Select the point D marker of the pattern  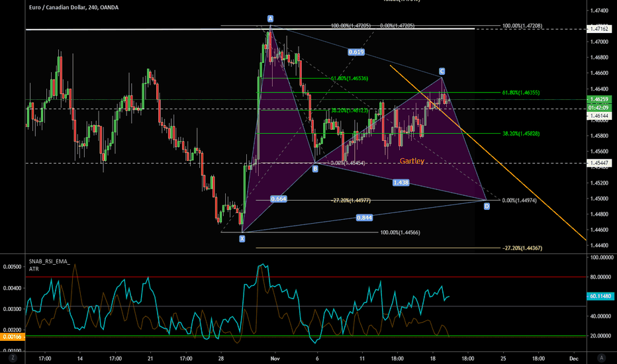tap(487, 206)
